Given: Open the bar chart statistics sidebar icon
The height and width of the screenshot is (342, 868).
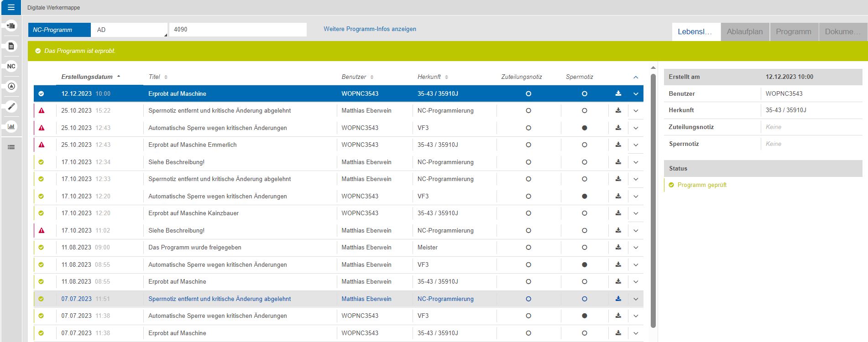Looking at the screenshot, I should click(11, 126).
